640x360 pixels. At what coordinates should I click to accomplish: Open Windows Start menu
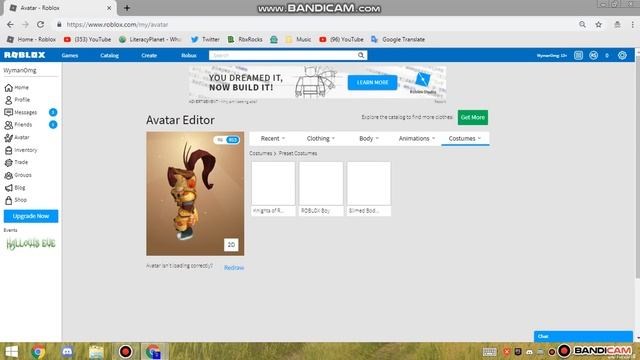pyautogui.click(x=12, y=351)
